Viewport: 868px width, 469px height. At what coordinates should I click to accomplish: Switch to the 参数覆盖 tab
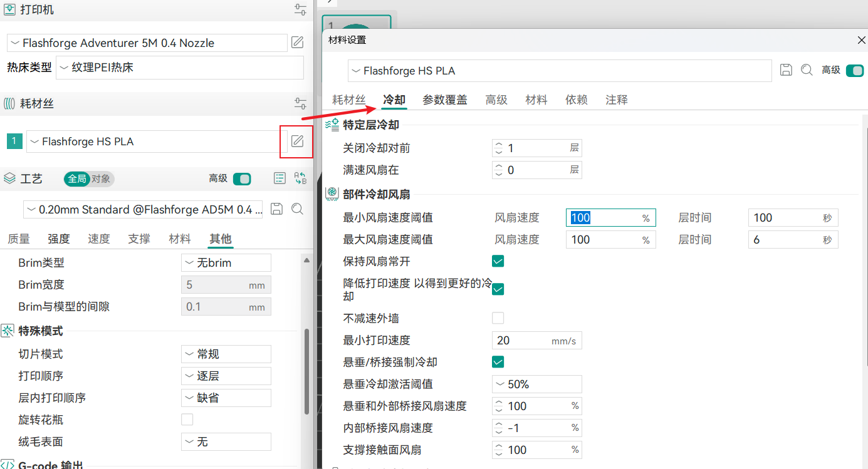[444, 100]
